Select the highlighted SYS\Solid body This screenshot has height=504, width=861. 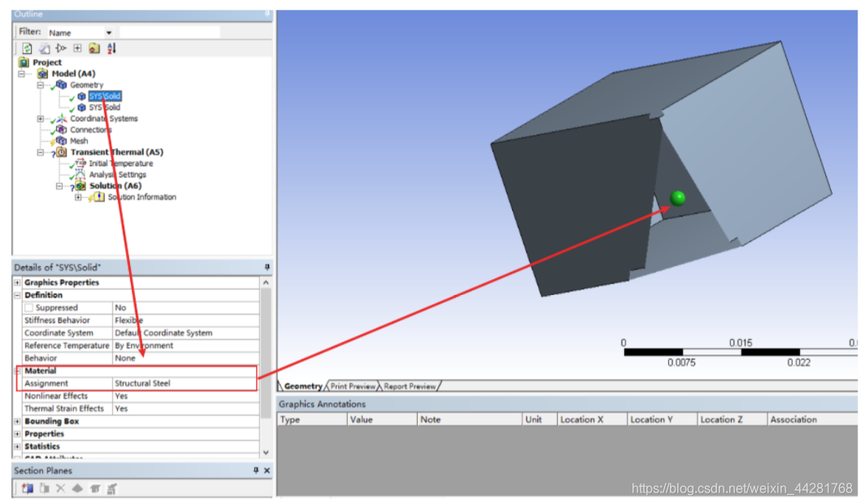104,96
